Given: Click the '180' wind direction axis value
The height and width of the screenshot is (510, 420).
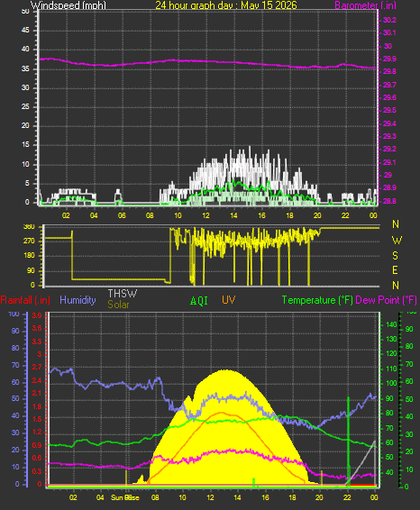Looking at the screenshot, I should [x=29, y=256].
